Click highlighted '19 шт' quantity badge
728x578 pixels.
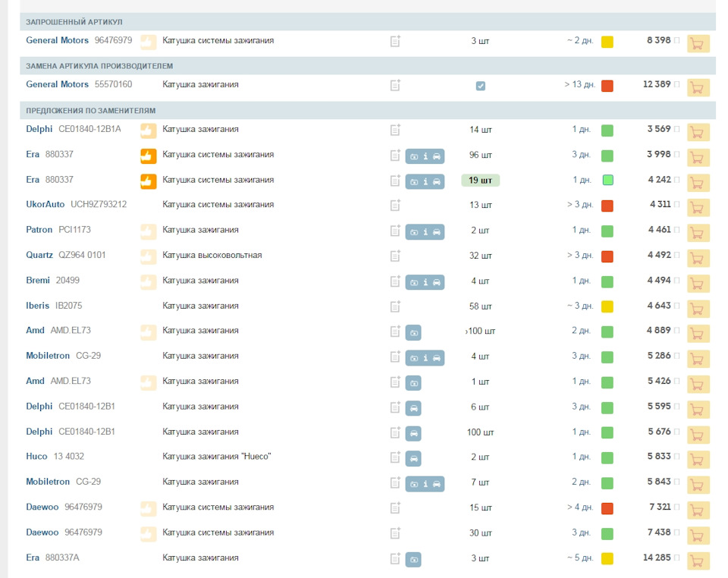click(x=480, y=180)
